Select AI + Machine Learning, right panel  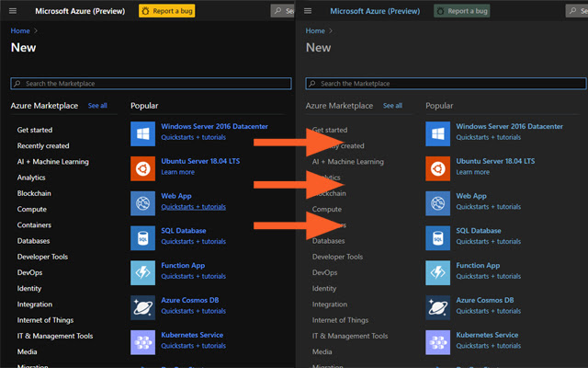(348, 162)
